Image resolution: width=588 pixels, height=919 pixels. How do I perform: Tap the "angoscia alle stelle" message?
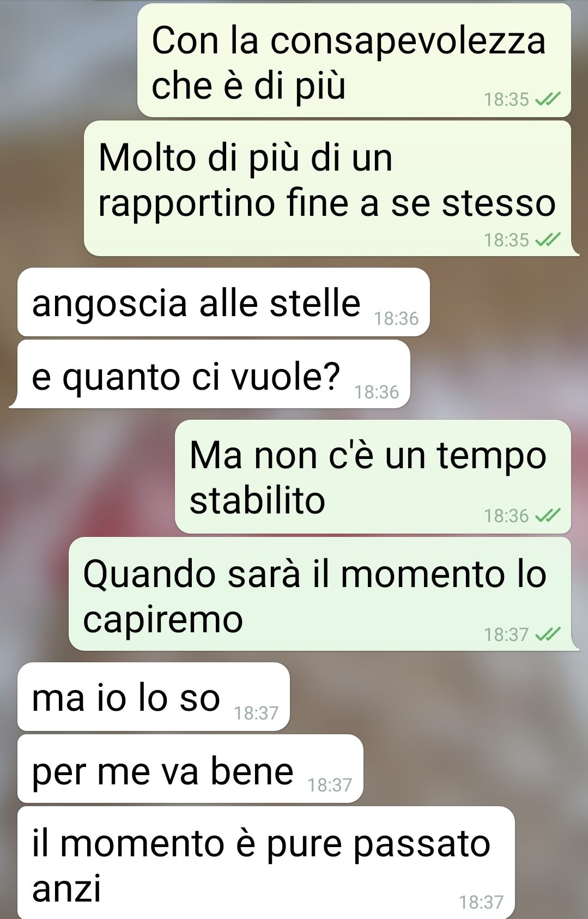[x=223, y=302]
